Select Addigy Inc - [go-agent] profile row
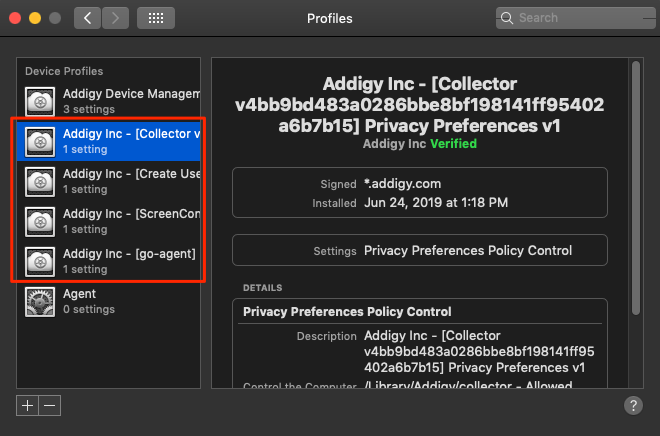 (109, 261)
